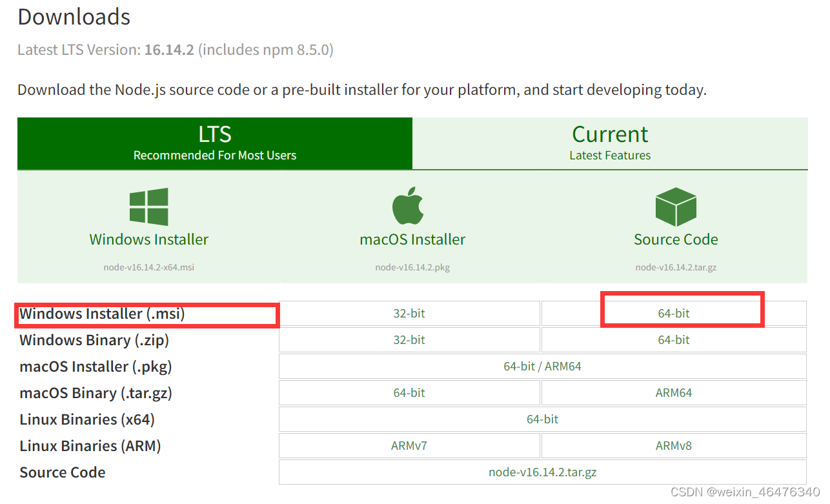Screen dimensions: 830x504
Task: Download Windows Installer (.msi) 64-bit
Action: tap(674, 314)
